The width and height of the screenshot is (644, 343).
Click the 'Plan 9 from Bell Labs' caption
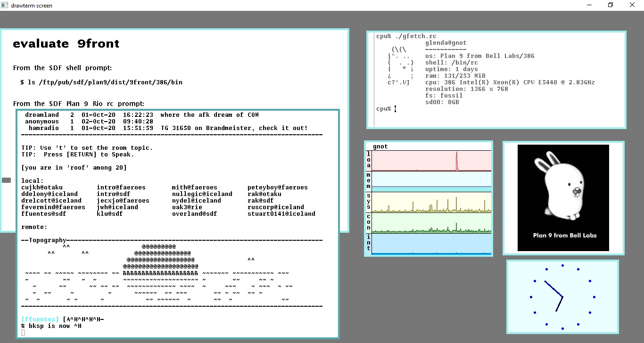point(565,236)
